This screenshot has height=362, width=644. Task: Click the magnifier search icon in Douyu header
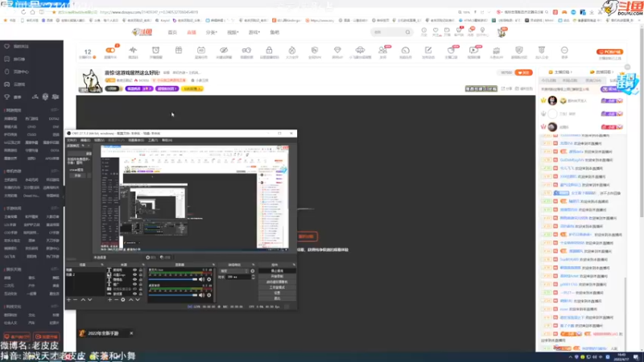(407, 32)
